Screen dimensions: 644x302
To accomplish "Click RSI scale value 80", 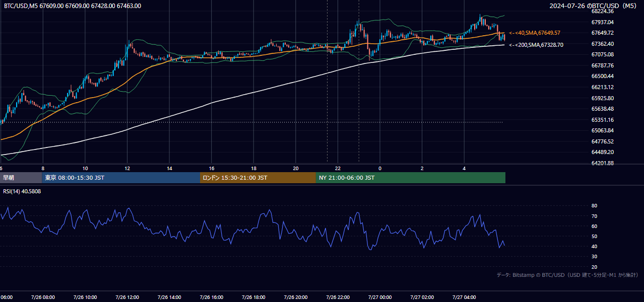I will pyautogui.click(x=595, y=206).
